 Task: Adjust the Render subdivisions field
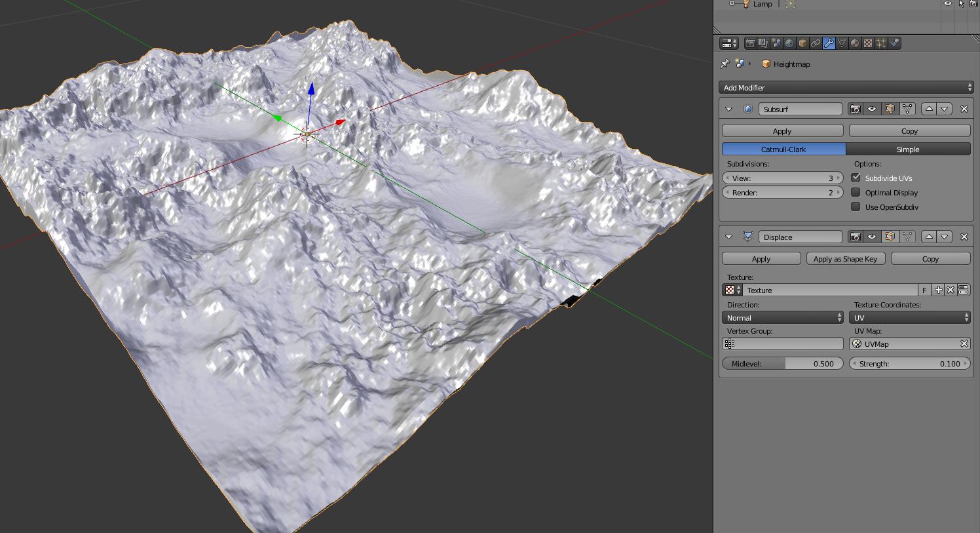pyautogui.click(x=782, y=193)
